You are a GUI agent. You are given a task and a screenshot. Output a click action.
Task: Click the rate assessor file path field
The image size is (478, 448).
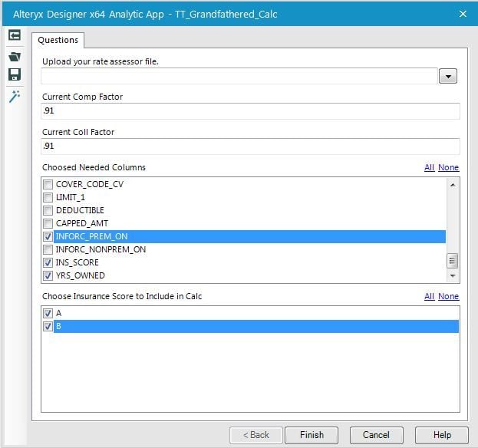click(239, 76)
